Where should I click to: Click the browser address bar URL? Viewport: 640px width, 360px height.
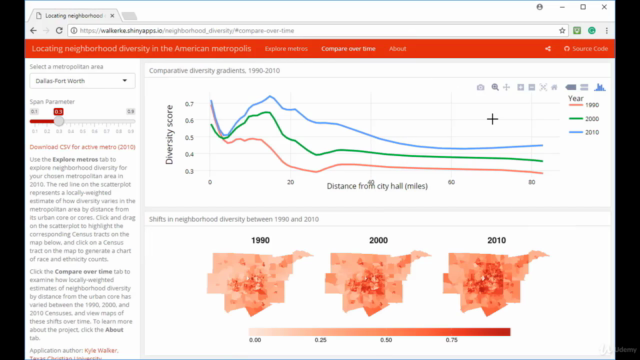click(x=187, y=31)
